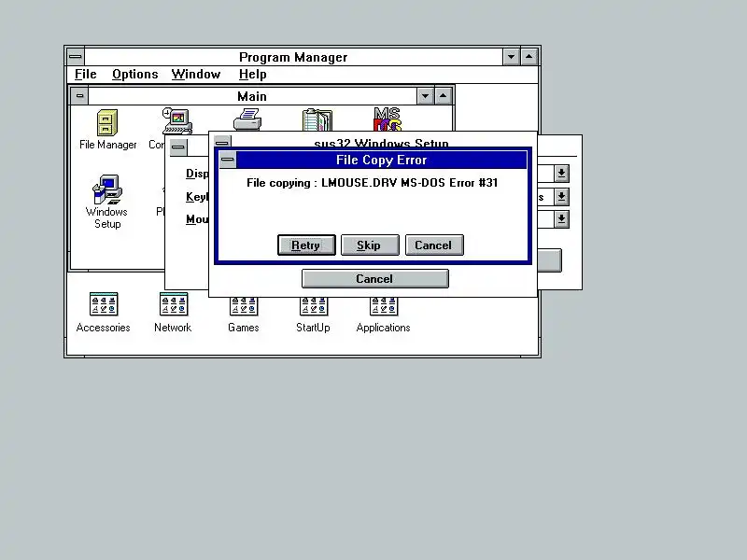Open Main group control menu box
The width and height of the screenshot is (747, 560).
[79, 96]
